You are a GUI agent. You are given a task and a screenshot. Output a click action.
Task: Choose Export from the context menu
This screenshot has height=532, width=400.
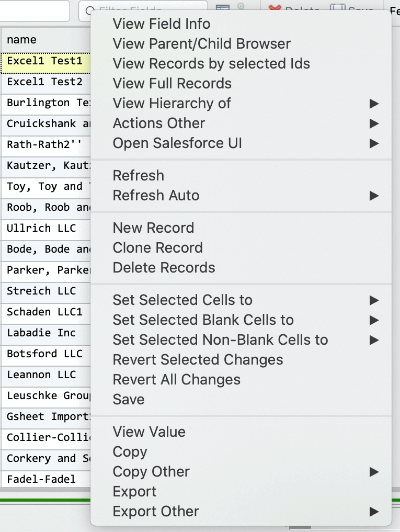click(241, 492)
